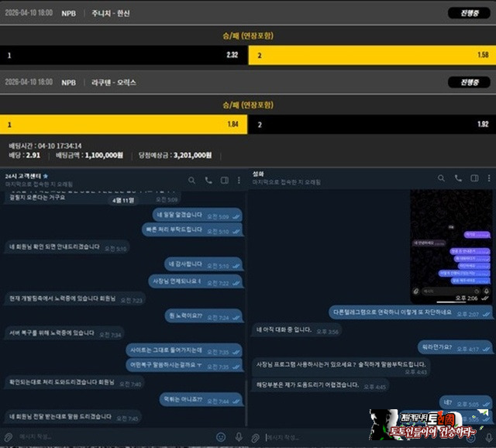
Task: Click message '사장님 언제되나요'
Action: (x=195, y=282)
